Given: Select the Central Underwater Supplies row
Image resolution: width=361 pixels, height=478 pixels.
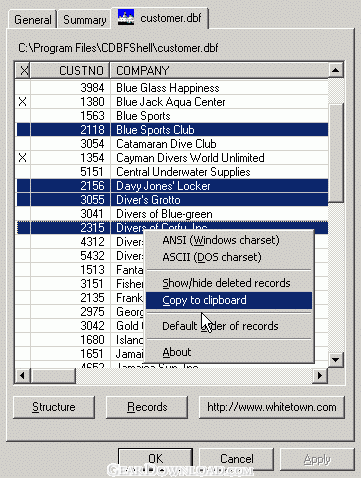Looking at the screenshot, I should point(172,172).
